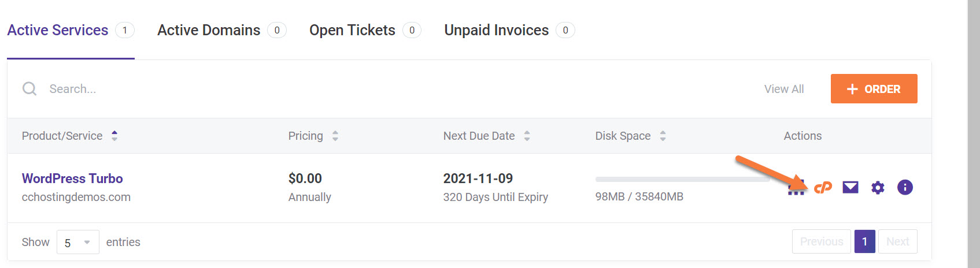
Task: Sort by Product/Service column arrows
Action: tap(114, 136)
